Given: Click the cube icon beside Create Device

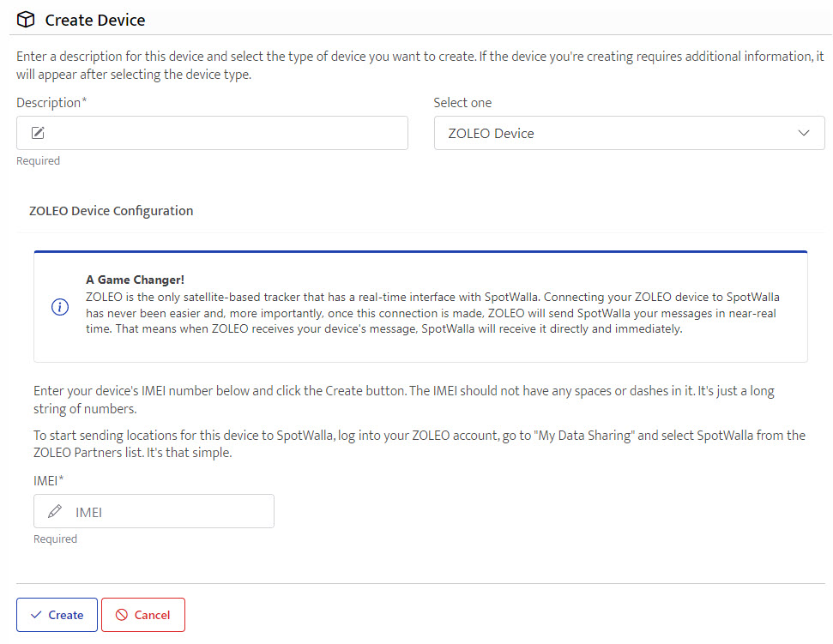Looking at the screenshot, I should click(x=27, y=20).
